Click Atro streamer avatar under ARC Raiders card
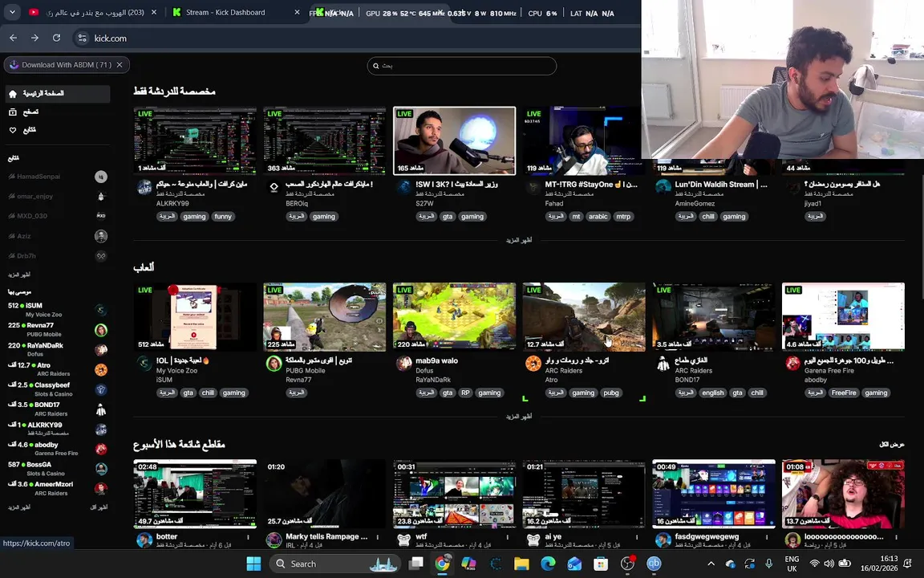This screenshot has height=578, width=924. click(x=533, y=364)
